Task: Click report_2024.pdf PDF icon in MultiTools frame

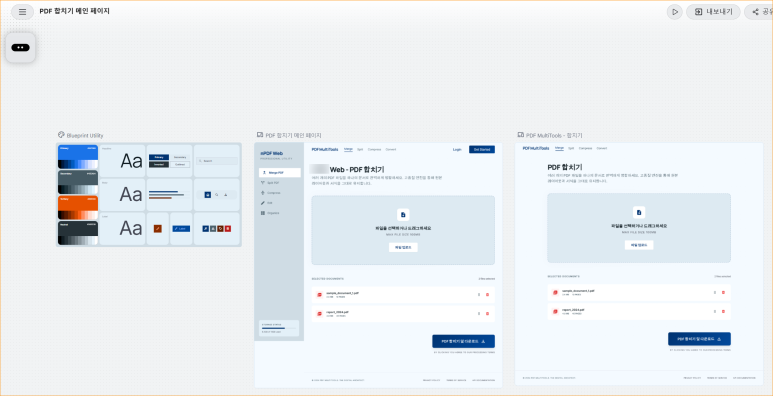Action: pos(556,311)
